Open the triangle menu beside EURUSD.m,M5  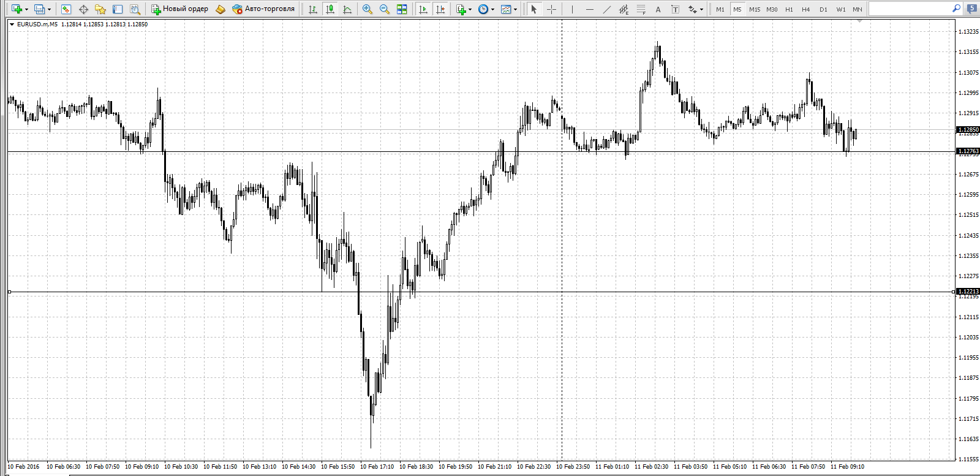tap(12, 25)
